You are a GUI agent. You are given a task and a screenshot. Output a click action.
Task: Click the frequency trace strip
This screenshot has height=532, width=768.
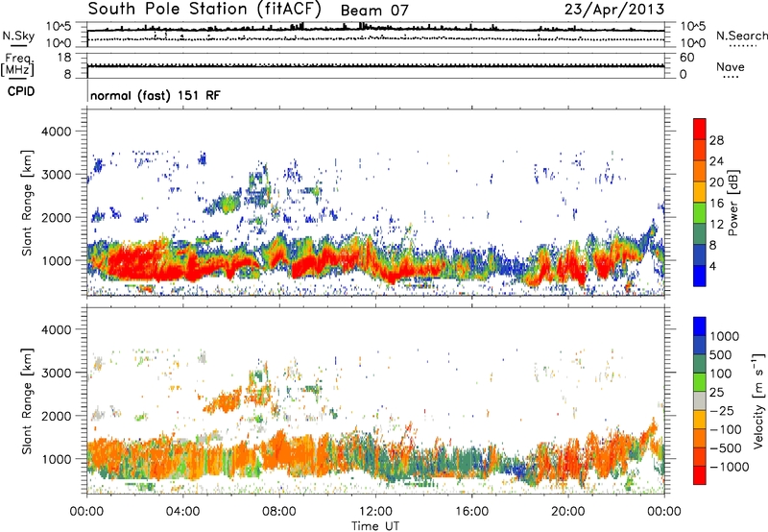375,65
